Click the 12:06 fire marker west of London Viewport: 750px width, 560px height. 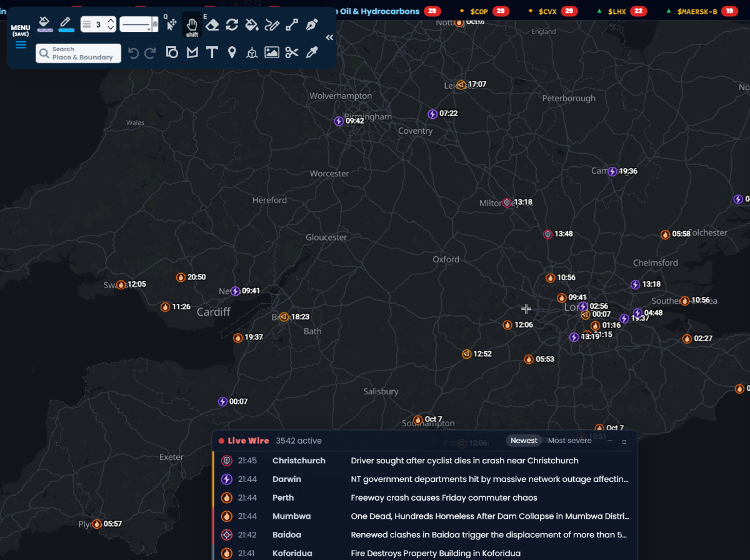pyautogui.click(x=507, y=325)
